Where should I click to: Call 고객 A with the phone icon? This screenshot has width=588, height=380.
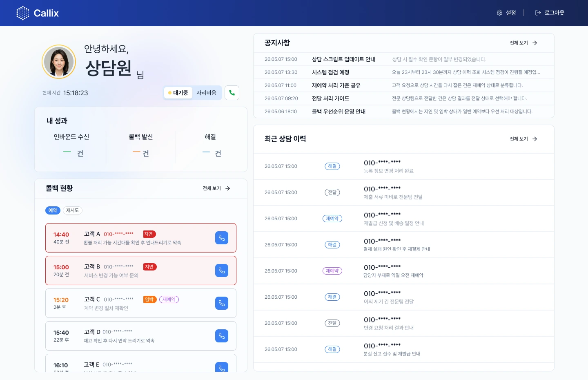[222, 238]
